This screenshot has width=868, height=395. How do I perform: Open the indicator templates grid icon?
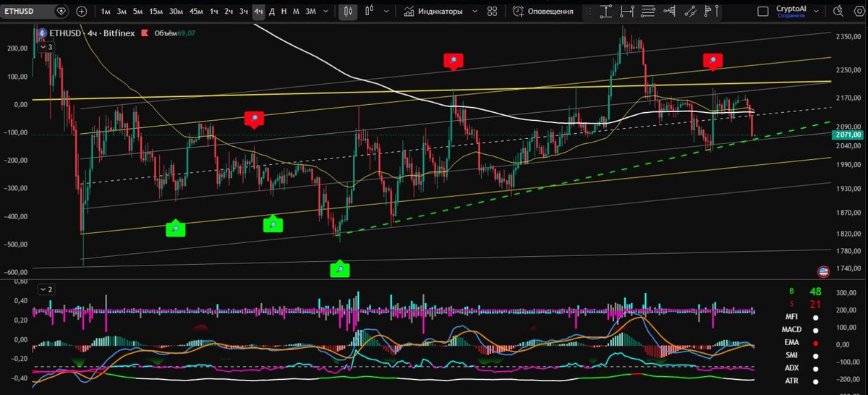493,12
